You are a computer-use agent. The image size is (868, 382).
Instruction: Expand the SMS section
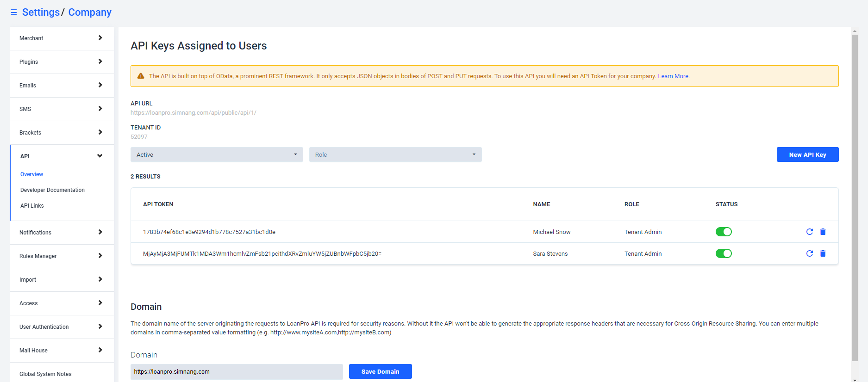(x=62, y=109)
